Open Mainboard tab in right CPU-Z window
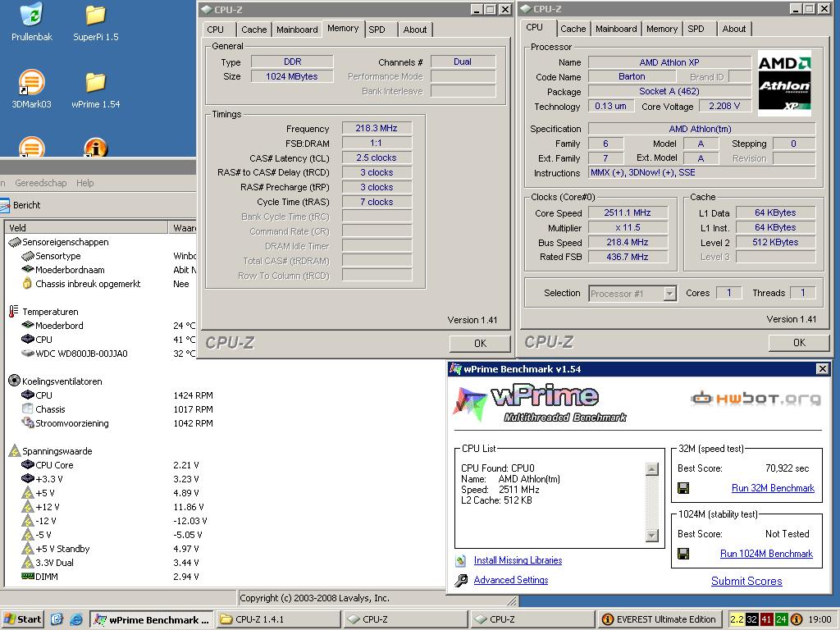 pos(616,29)
